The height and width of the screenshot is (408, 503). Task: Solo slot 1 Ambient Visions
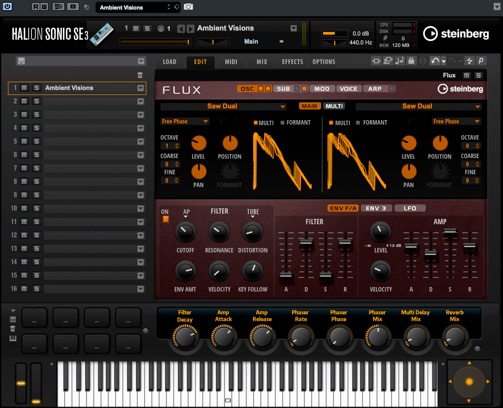click(x=36, y=88)
